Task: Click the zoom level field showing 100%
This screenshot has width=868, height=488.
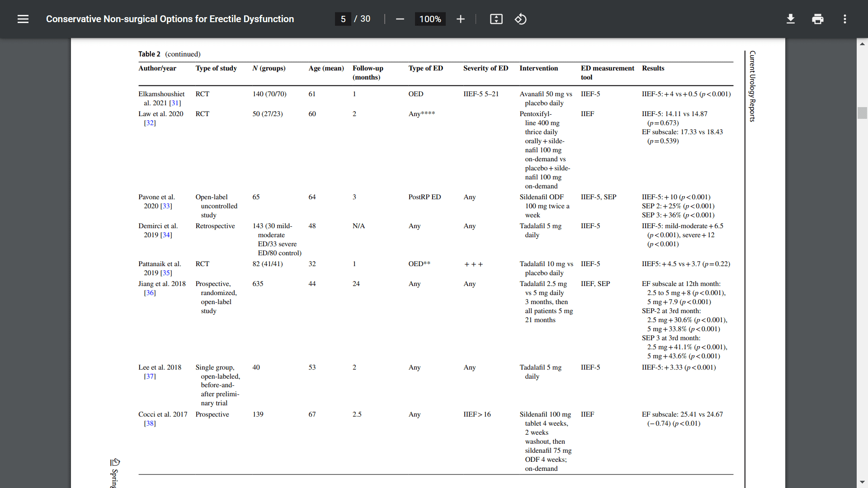Action: click(430, 19)
